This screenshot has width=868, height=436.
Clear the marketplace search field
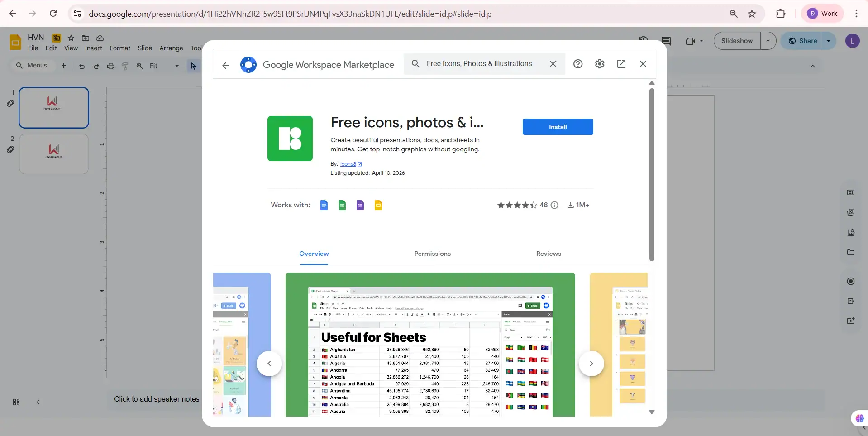pyautogui.click(x=553, y=64)
